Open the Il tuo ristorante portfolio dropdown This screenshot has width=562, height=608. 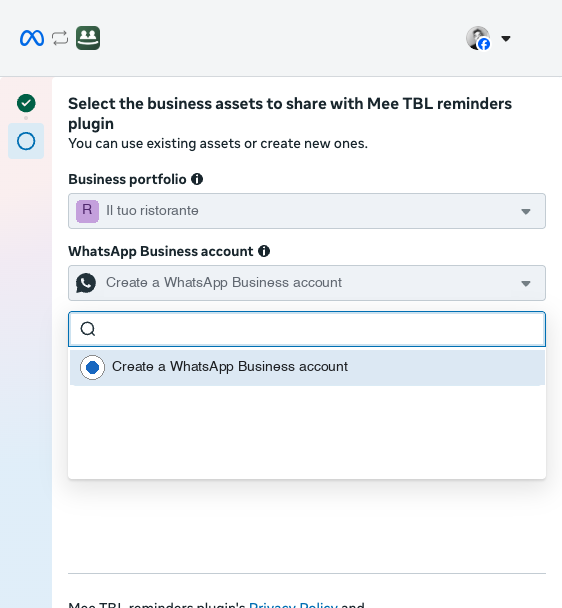(307, 211)
